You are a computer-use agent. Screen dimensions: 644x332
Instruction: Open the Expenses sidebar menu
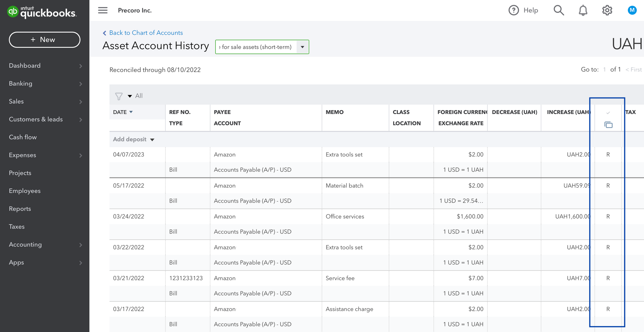coord(22,155)
